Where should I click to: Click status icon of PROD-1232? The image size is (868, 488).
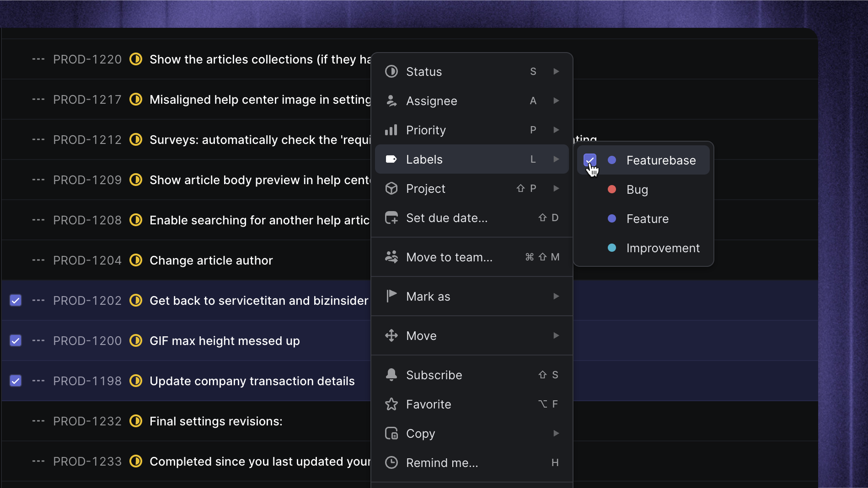tap(136, 421)
